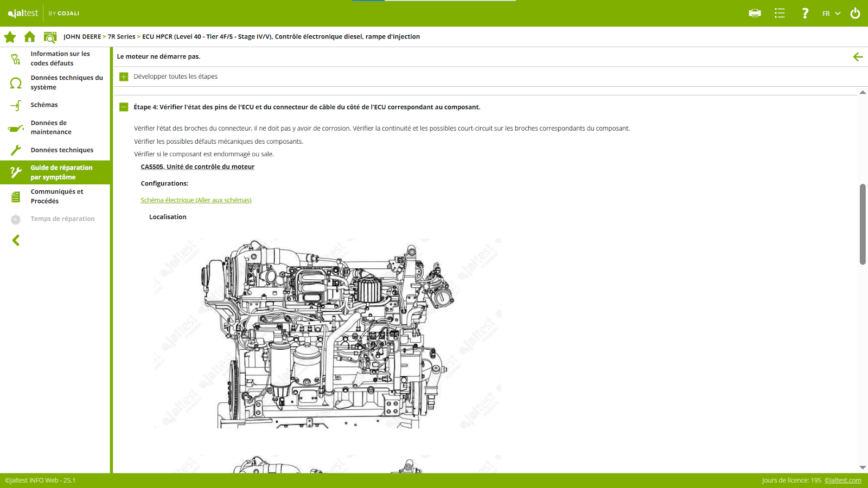Screen dimensions: 868x488
Task: Open Information sur les codes défauts
Action: [x=60, y=59]
